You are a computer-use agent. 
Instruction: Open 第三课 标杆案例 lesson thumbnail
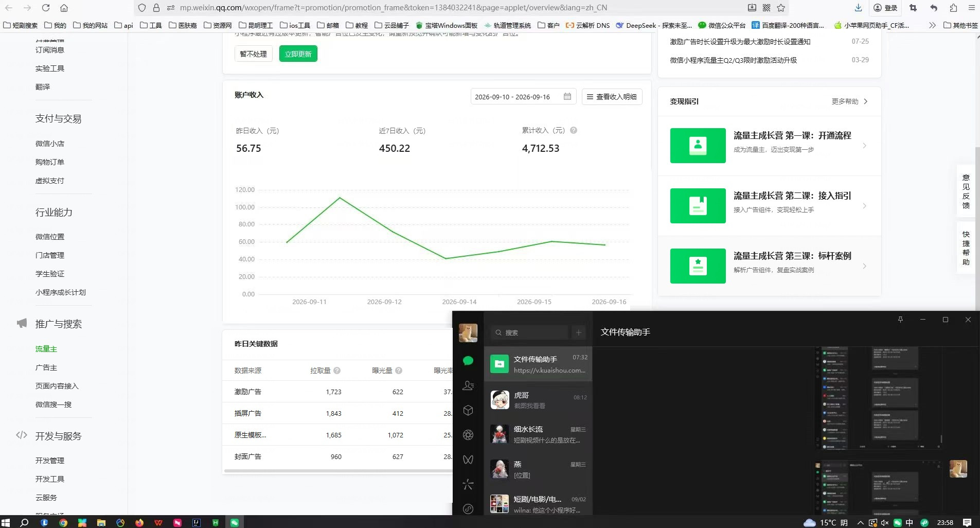(698, 266)
